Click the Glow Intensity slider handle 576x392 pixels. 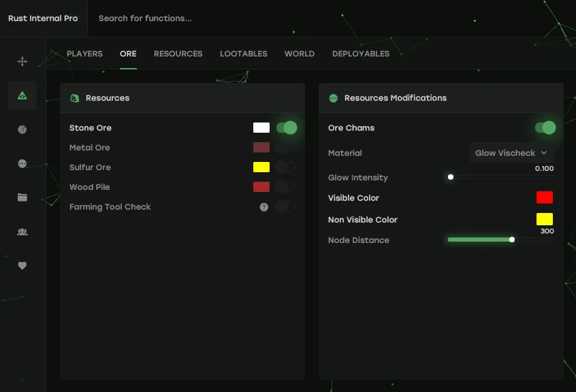pos(450,177)
